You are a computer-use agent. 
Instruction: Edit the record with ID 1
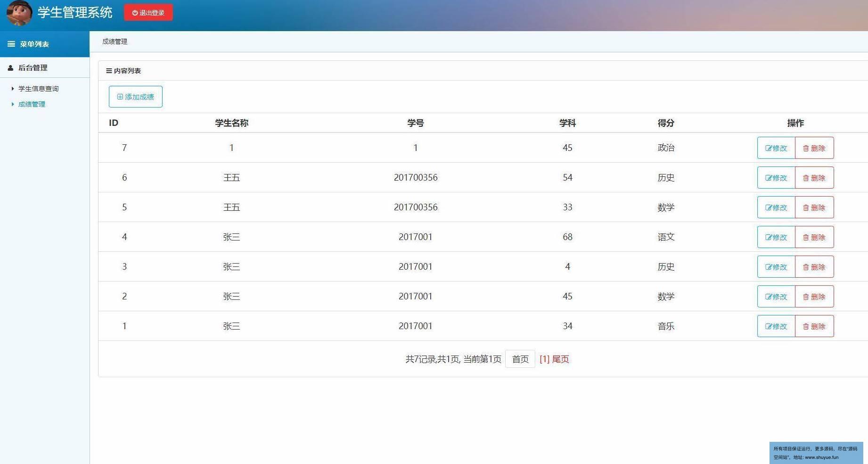[776, 326]
